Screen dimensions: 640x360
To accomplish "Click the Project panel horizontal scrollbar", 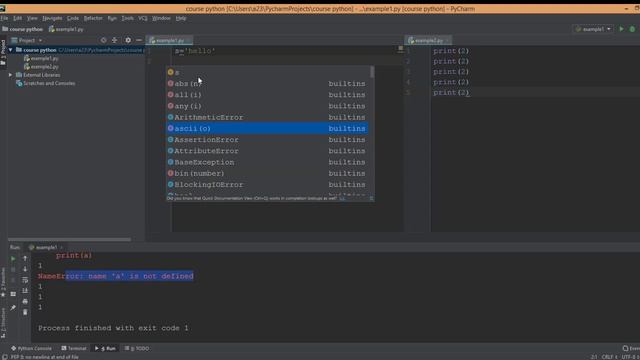I will (69, 240).
